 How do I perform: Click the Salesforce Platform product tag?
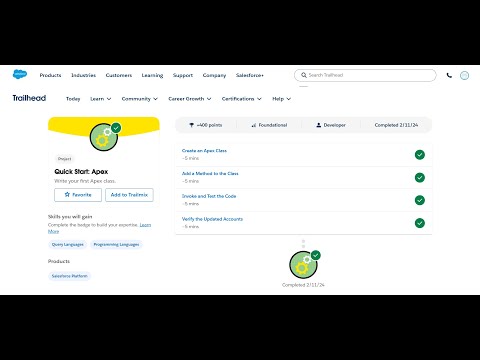pyautogui.click(x=69, y=276)
